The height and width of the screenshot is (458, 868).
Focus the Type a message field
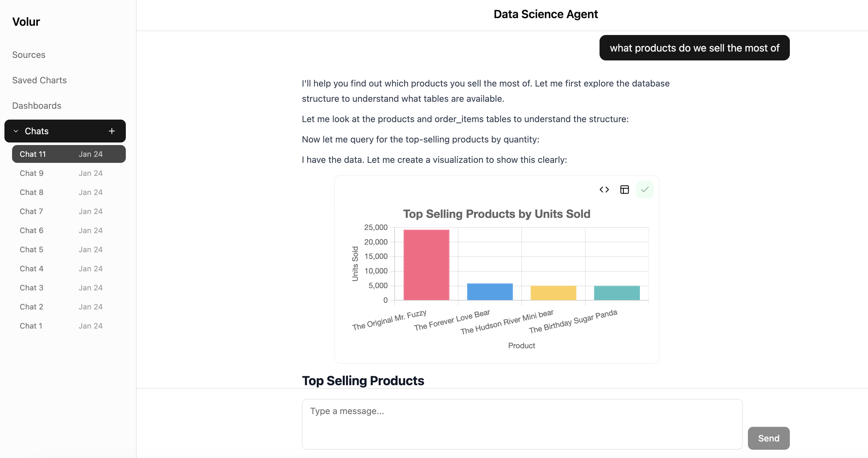[x=522, y=424]
